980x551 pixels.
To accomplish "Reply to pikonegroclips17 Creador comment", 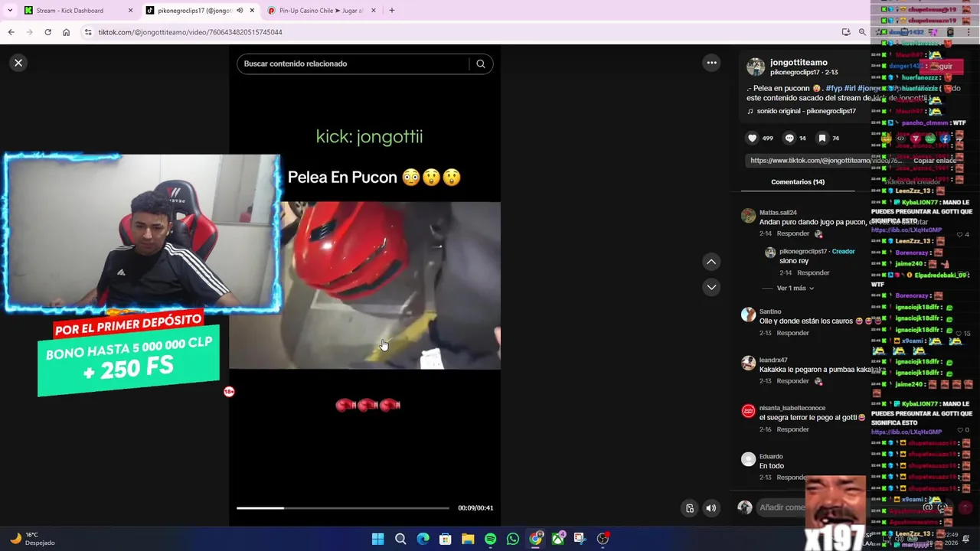I will click(812, 273).
